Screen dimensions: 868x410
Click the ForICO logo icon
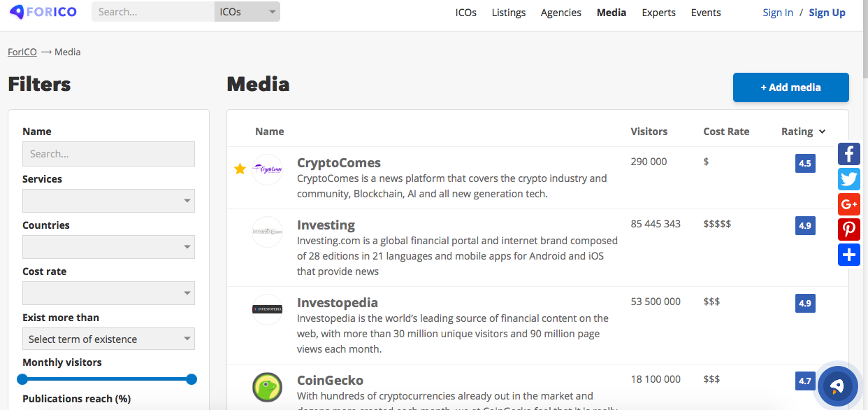click(x=16, y=12)
